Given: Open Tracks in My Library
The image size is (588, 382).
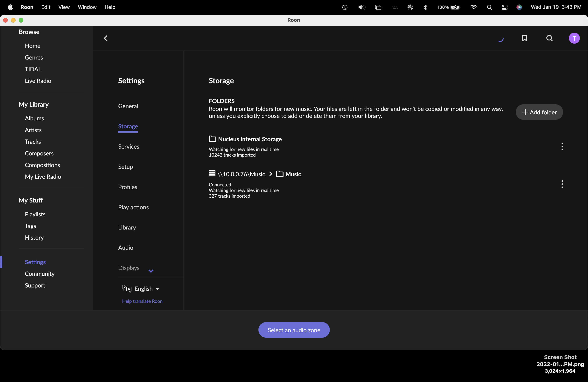Looking at the screenshot, I should [33, 142].
